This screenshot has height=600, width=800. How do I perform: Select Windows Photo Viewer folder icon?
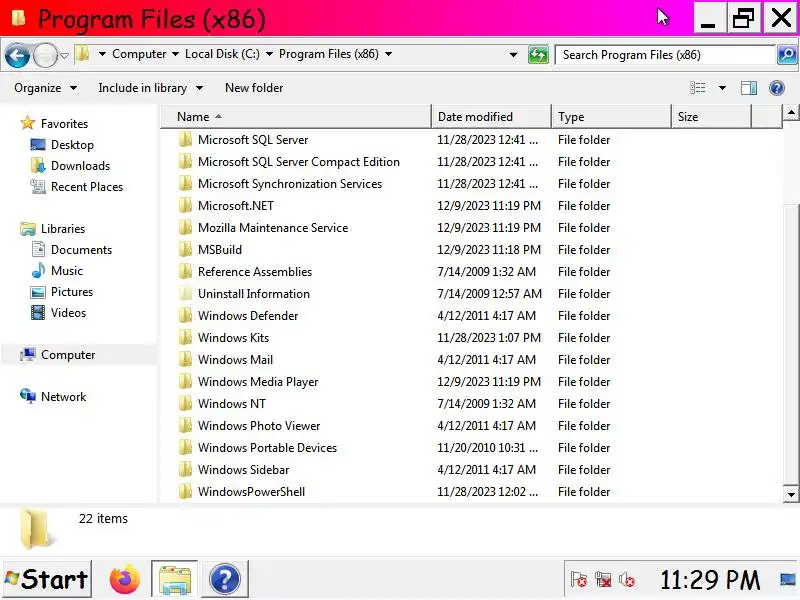(x=185, y=426)
